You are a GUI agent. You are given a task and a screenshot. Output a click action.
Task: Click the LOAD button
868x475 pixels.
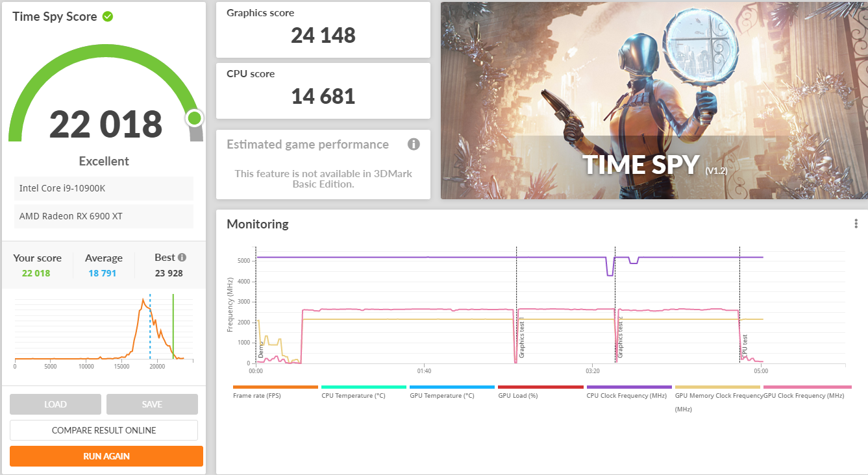55,404
